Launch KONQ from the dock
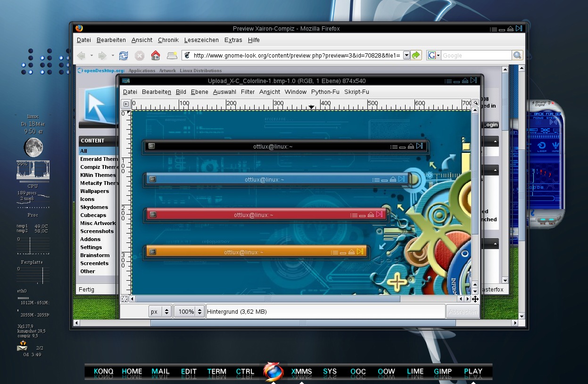Image resolution: width=588 pixels, height=384 pixels. click(103, 371)
